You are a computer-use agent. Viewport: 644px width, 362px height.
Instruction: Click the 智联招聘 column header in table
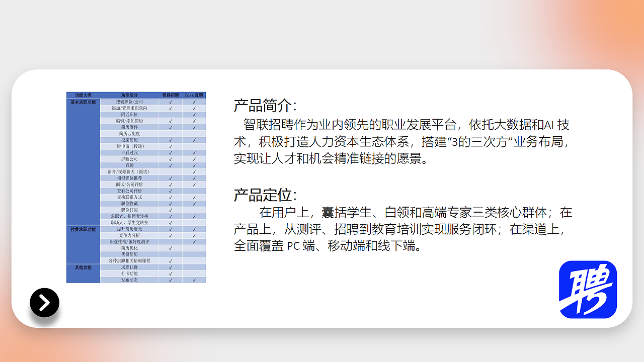pyautogui.click(x=171, y=95)
